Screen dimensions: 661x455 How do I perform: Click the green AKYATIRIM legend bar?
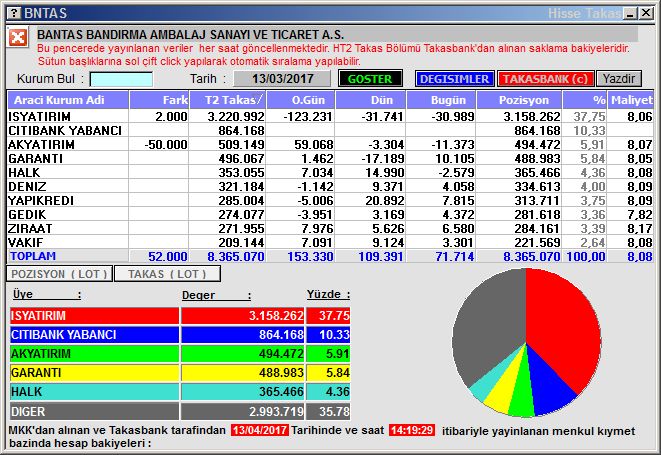[94, 353]
